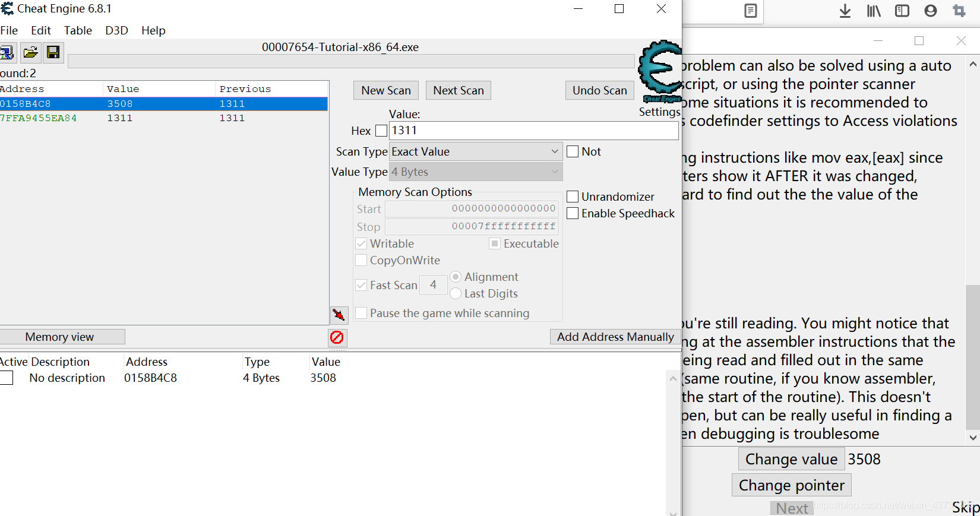Activate the 0158B4C8 address list entry checkbox
The height and width of the screenshot is (516, 980).
7,378
